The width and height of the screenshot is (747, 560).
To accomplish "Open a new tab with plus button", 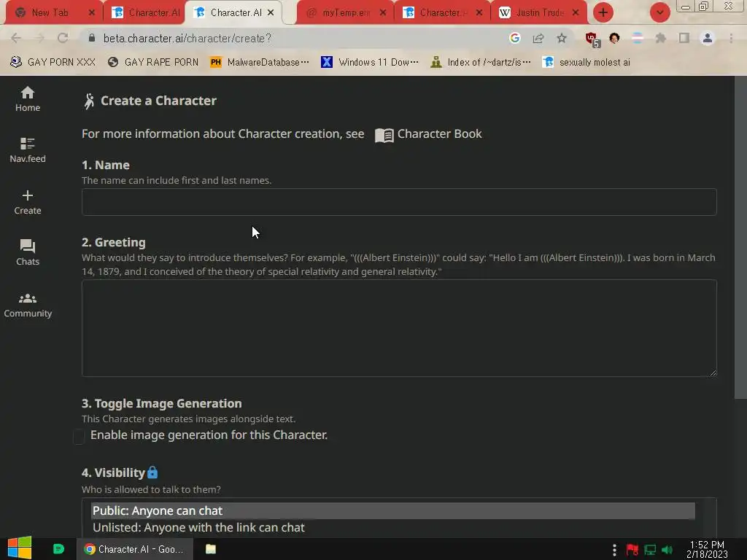I will (603, 12).
